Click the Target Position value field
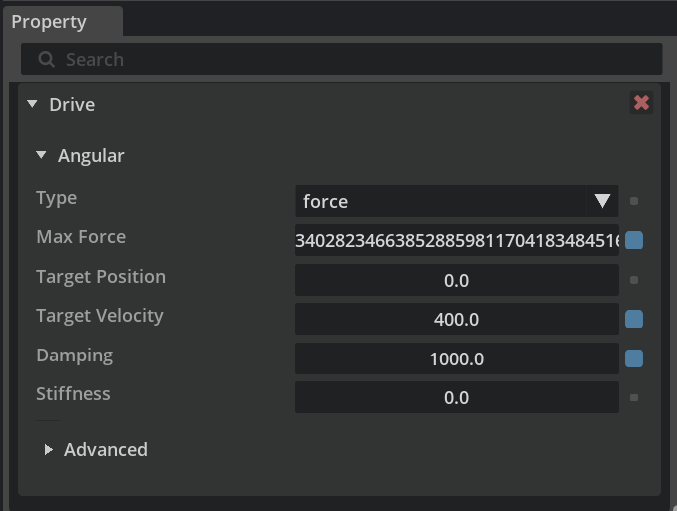This screenshot has width=677, height=511. click(456, 280)
